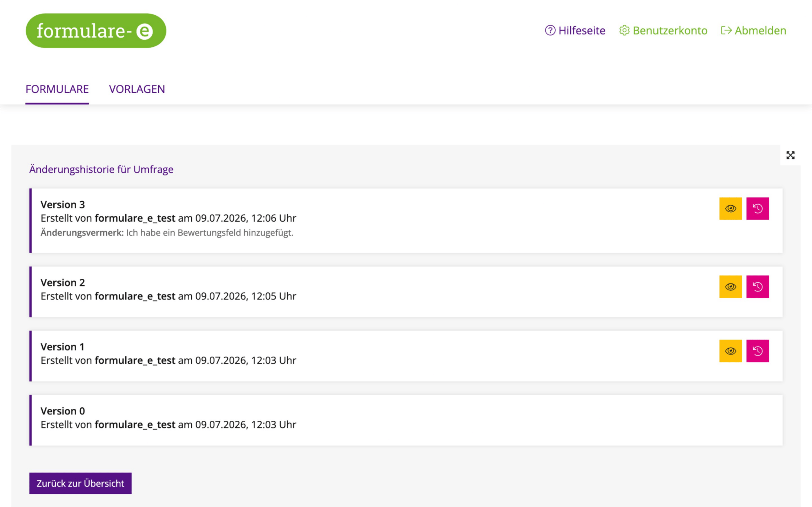Select the Version 0 entry card
Viewport: 812px width, 507px height.
point(406,420)
